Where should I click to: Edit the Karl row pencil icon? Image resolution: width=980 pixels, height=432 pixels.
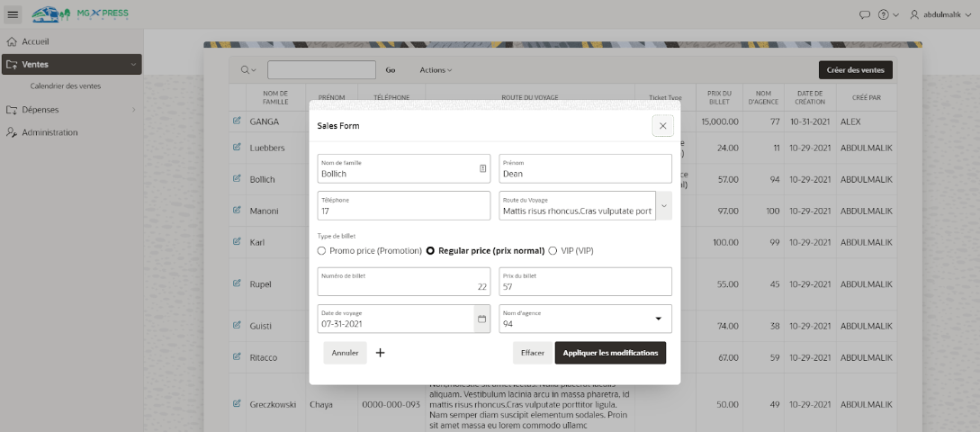237,241
